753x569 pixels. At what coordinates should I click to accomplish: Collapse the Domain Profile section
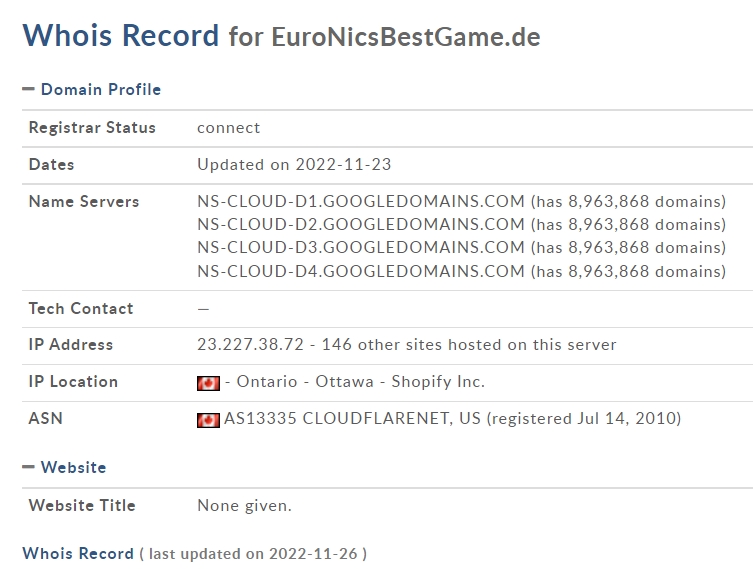(x=29, y=89)
